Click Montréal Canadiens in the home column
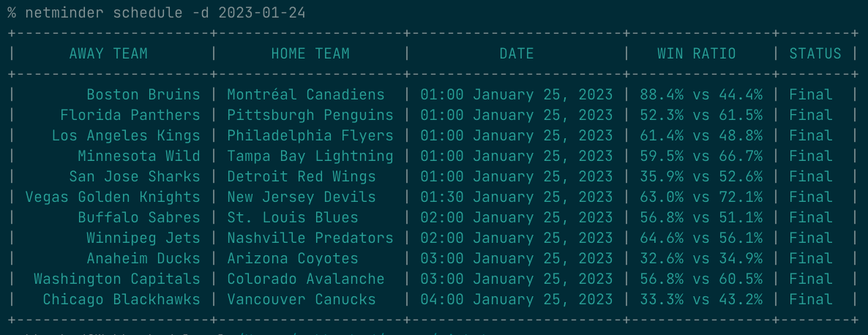The width and height of the screenshot is (868, 335). (x=306, y=94)
